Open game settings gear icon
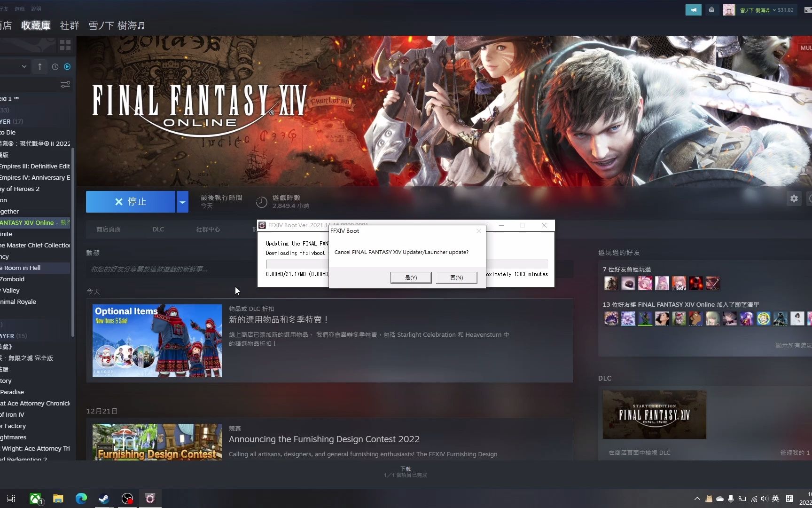Image resolution: width=812 pixels, height=508 pixels. tap(794, 198)
